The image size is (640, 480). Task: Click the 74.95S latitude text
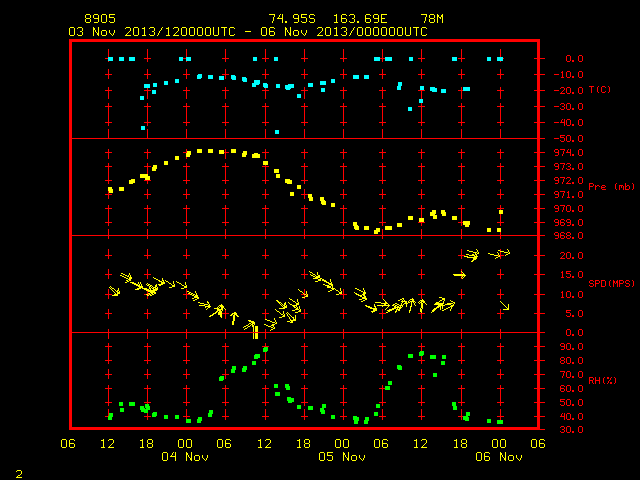pyautogui.click(x=292, y=19)
